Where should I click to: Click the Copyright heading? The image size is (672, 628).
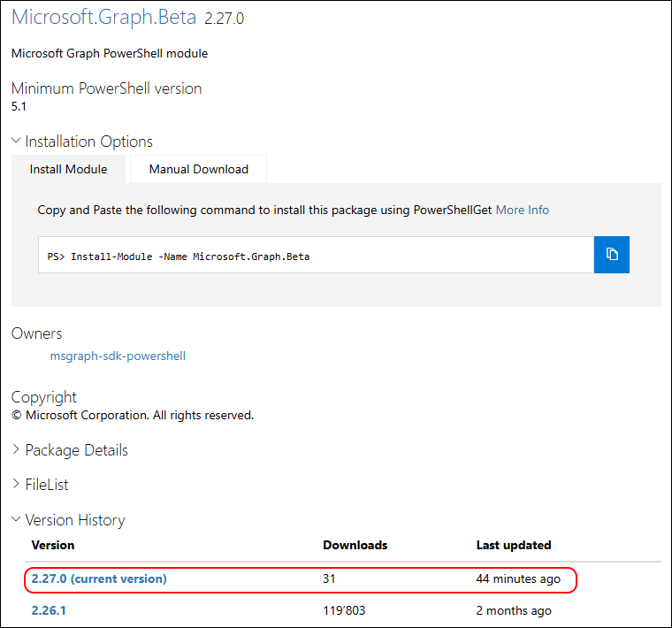coord(43,397)
